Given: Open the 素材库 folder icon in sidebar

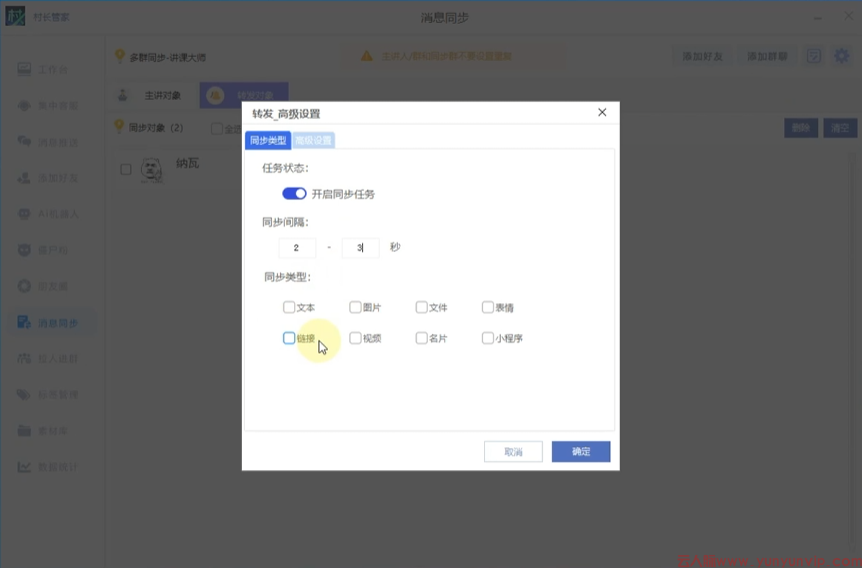Looking at the screenshot, I should (25, 431).
